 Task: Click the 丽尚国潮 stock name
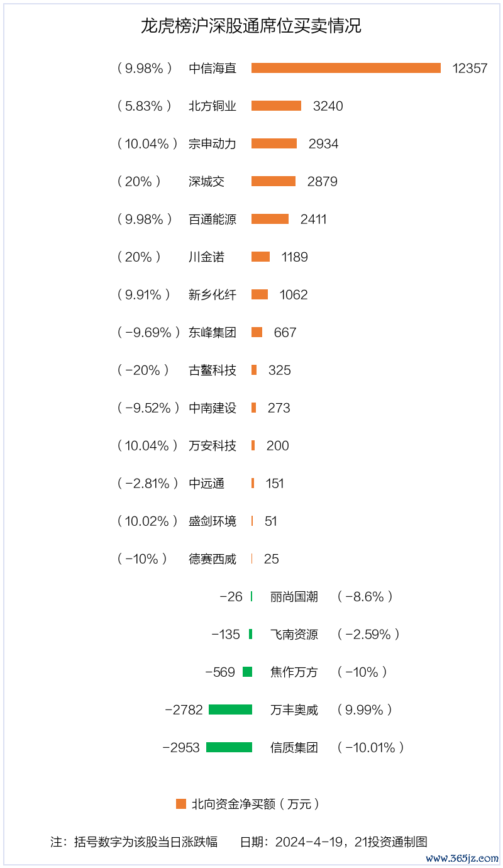(x=294, y=596)
